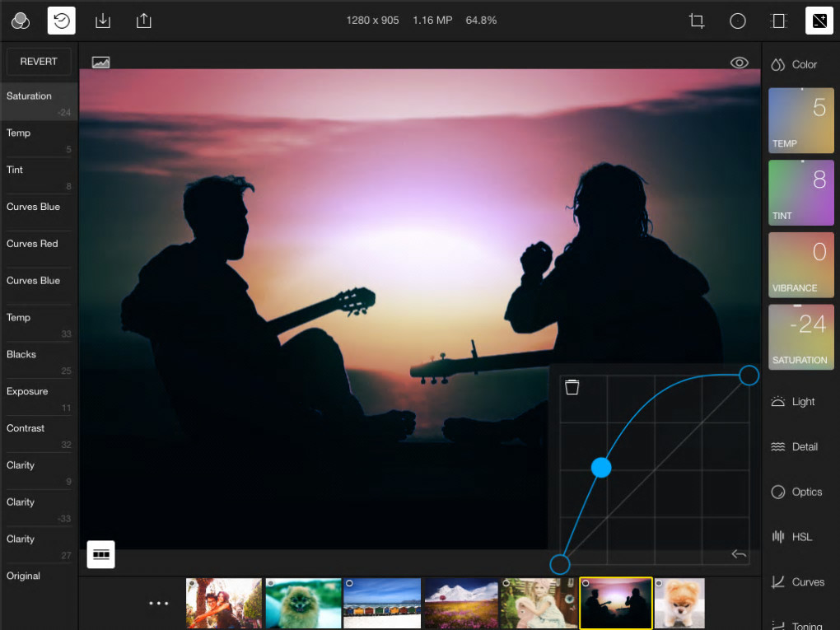This screenshot has height=630, width=840.
Task: Click the HSL bars icon
Action: click(x=778, y=537)
